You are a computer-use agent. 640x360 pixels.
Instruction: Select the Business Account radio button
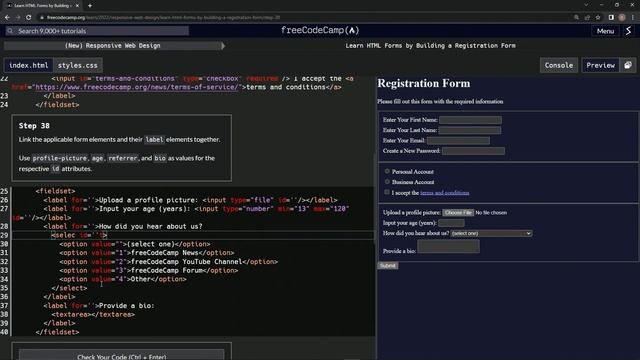click(x=387, y=182)
